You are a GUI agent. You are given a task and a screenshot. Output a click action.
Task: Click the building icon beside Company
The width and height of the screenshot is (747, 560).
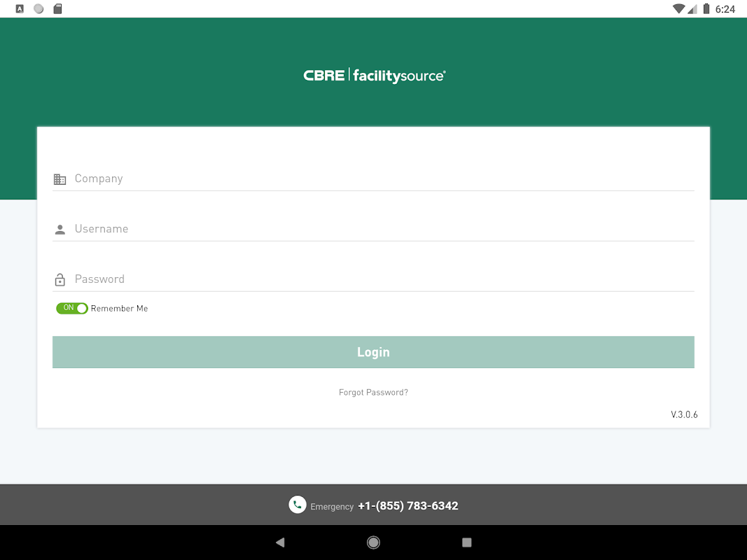[60, 179]
